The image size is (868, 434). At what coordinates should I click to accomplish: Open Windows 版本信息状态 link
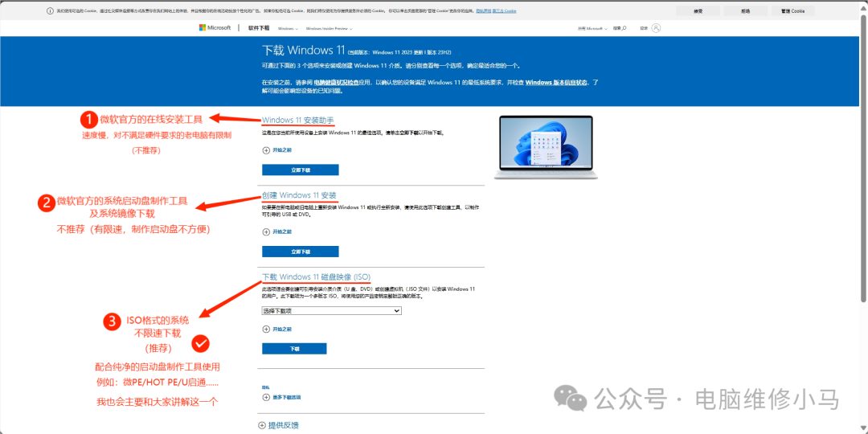coord(558,83)
